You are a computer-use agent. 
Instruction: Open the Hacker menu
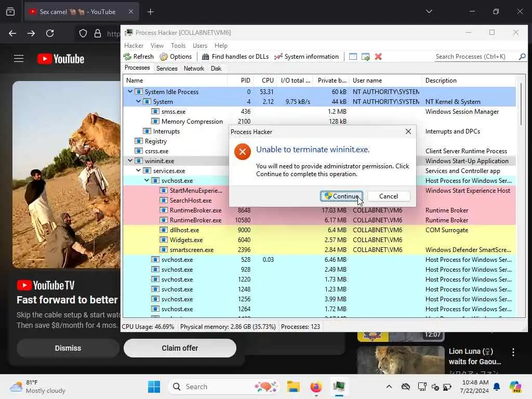[x=134, y=46]
